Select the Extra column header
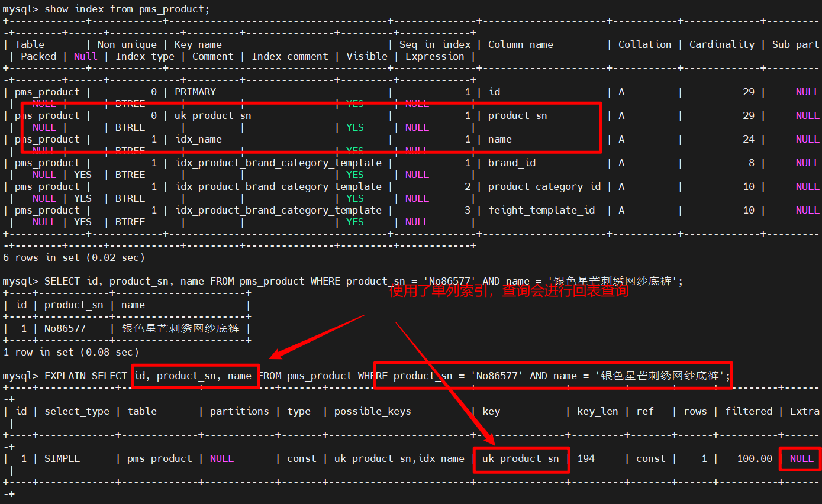 [x=805, y=412]
